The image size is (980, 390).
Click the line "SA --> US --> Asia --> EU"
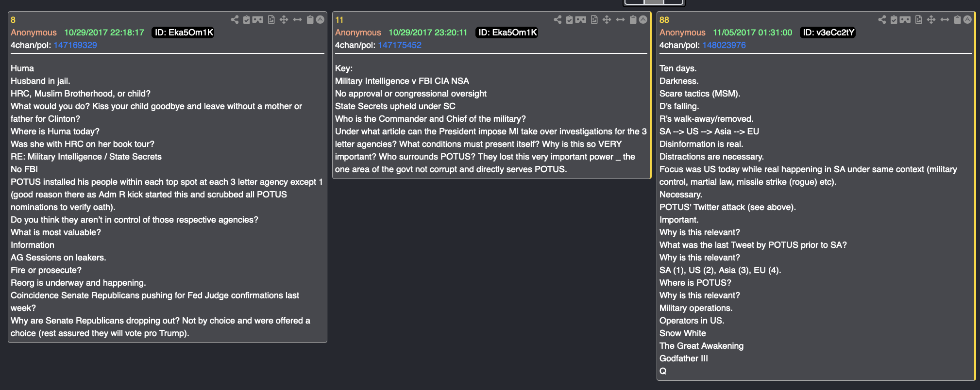click(709, 131)
